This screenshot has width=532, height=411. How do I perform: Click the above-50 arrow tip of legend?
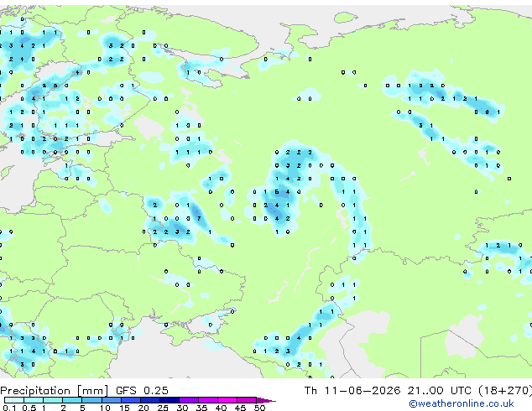tap(266, 400)
